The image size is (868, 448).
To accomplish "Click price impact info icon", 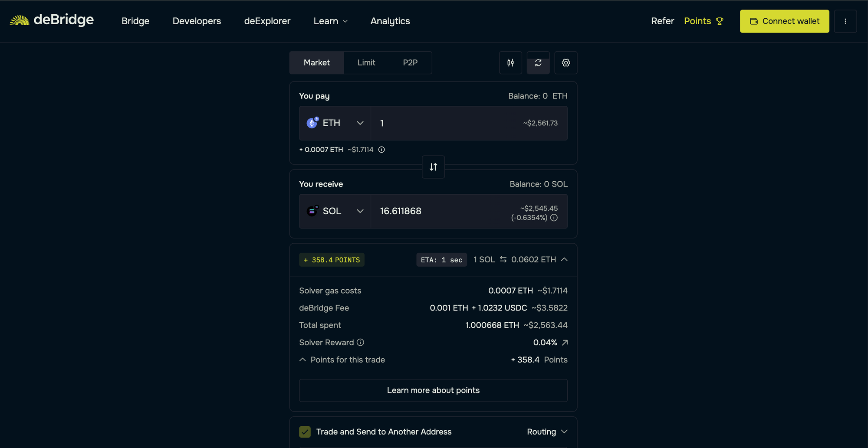I will tap(554, 218).
